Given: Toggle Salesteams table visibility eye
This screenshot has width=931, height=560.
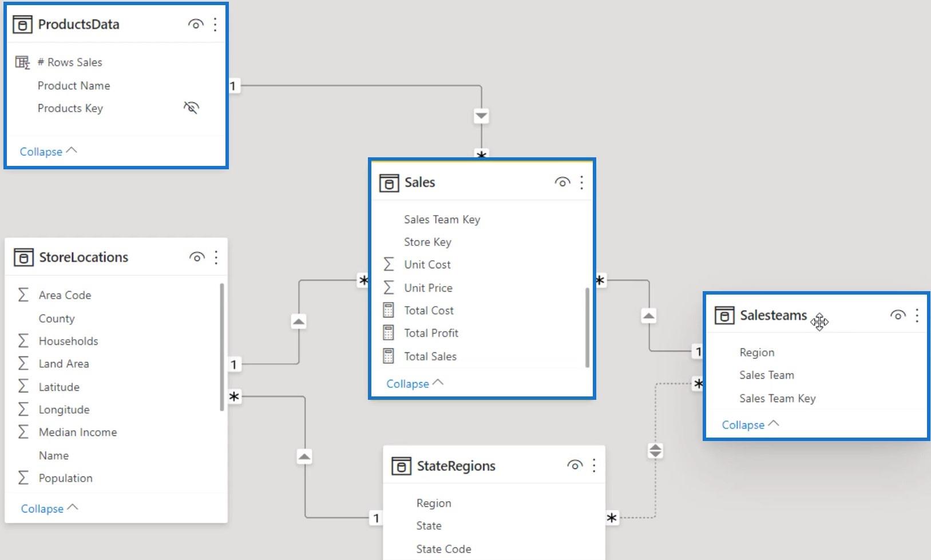Looking at the screenshot, I should pos(898,315).
